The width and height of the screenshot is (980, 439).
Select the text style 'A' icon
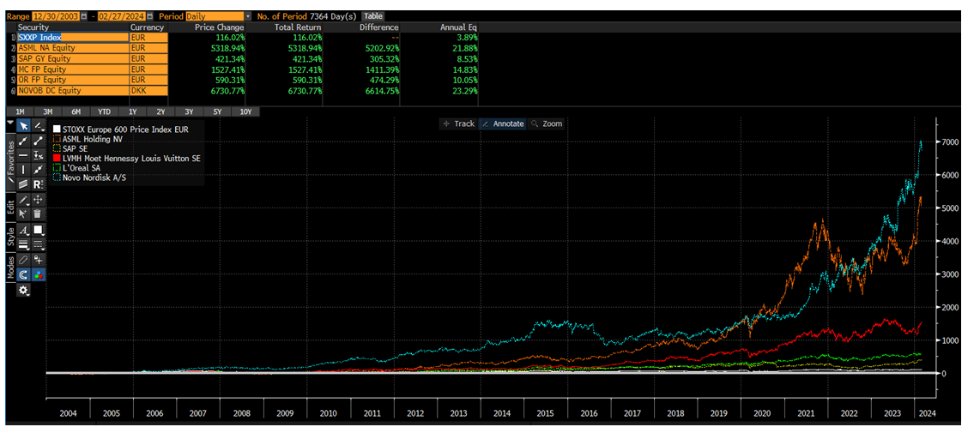23,230
